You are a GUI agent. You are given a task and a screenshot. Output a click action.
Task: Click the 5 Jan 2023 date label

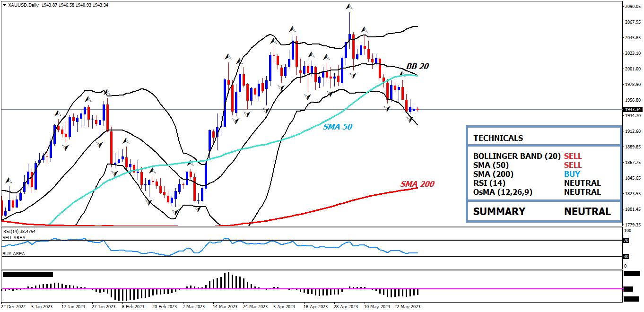(42, 307)
